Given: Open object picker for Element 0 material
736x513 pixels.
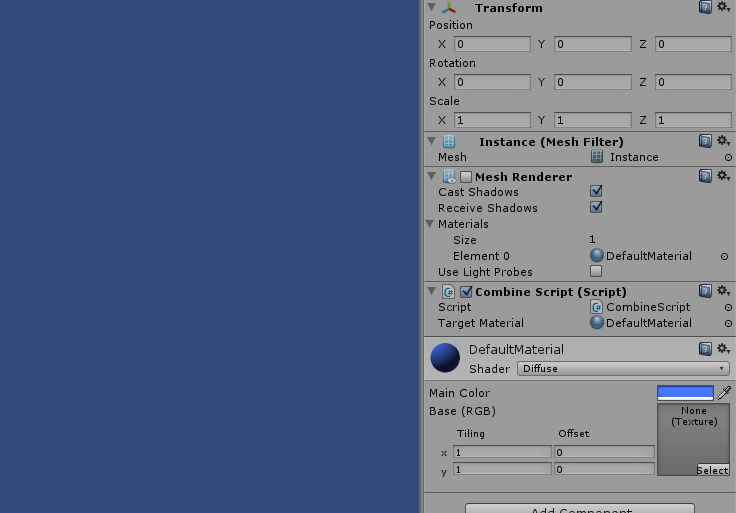Looking at the screenshot, I should click(x=725, y=257).
